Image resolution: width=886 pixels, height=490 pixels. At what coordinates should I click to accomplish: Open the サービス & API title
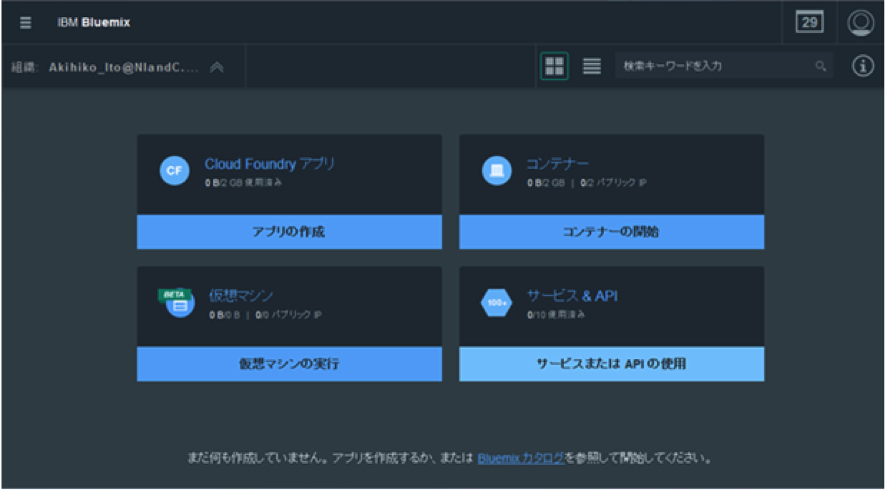572,296
